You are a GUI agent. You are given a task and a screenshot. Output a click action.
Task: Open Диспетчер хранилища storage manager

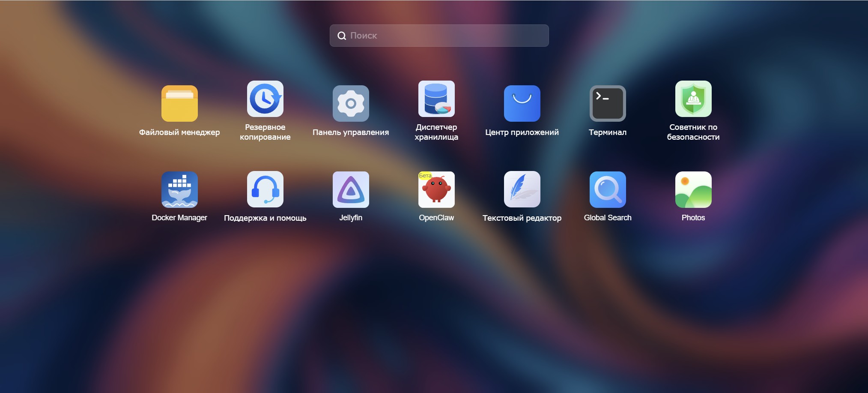[x=436, y=99]
